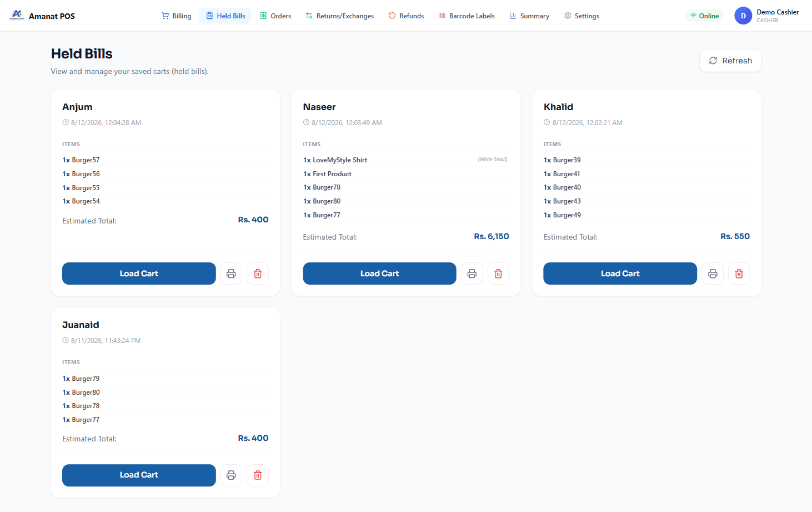The image size is (812, 512).
Task: Click the Anjum card title
Action: pos(77,107)
